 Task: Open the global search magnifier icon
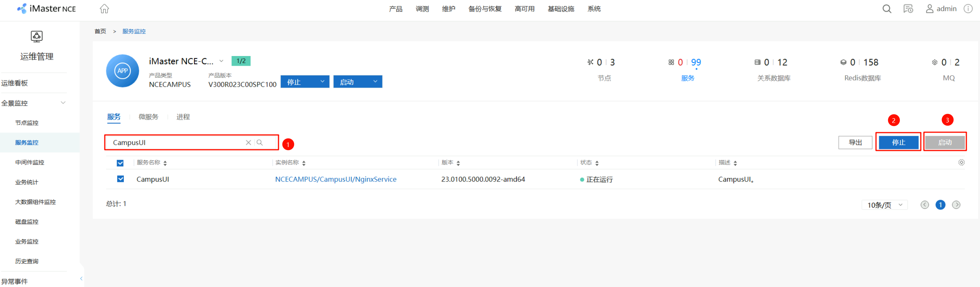(x=887, y=9)
